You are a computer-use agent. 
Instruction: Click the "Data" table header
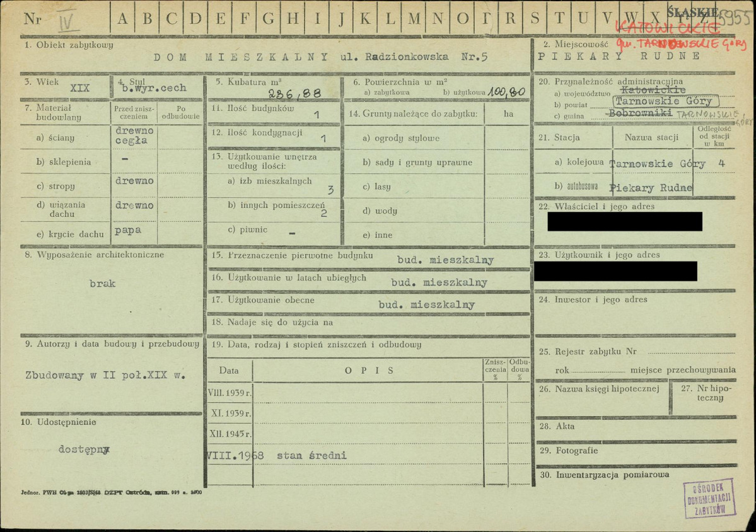pyautogui.click(x=228, y=371)
